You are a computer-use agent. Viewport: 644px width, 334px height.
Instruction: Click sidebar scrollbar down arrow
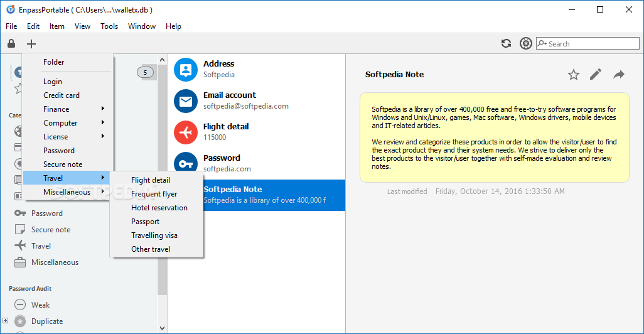point(162,328)
